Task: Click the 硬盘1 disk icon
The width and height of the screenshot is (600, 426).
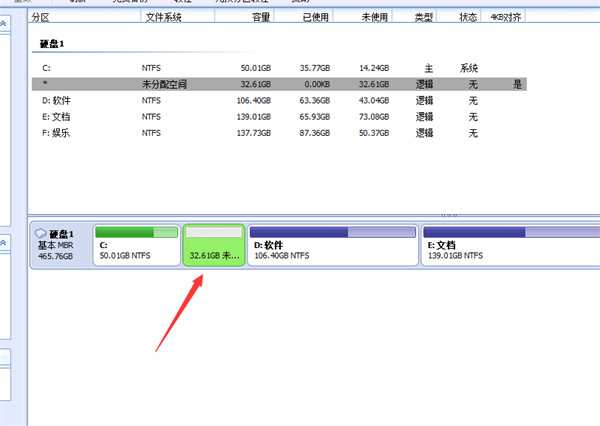Action: click(40, 233)
